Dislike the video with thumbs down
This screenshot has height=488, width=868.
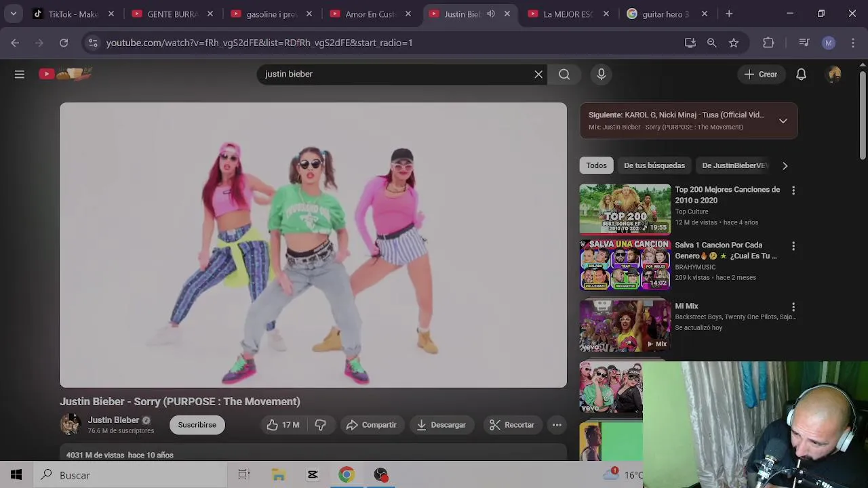pyautogui.click(x=320, y=425)
